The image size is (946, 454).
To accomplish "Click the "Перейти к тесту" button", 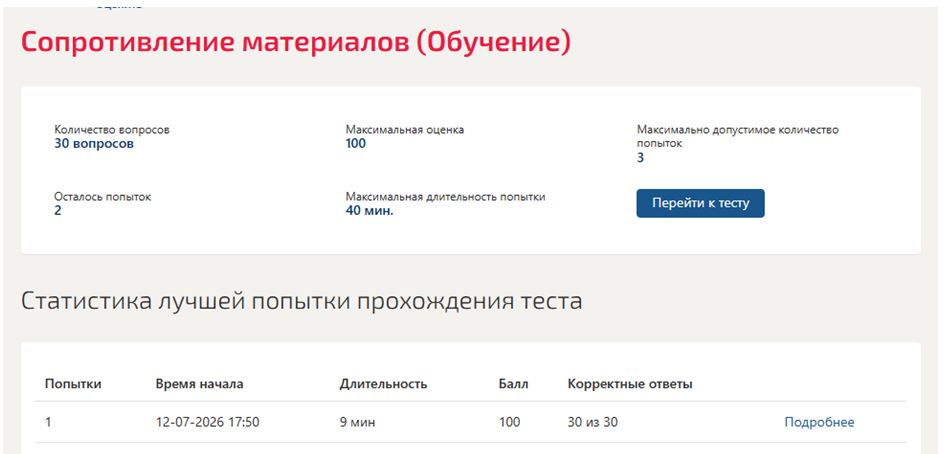I will pyautogui.click(x=700, y=203).
